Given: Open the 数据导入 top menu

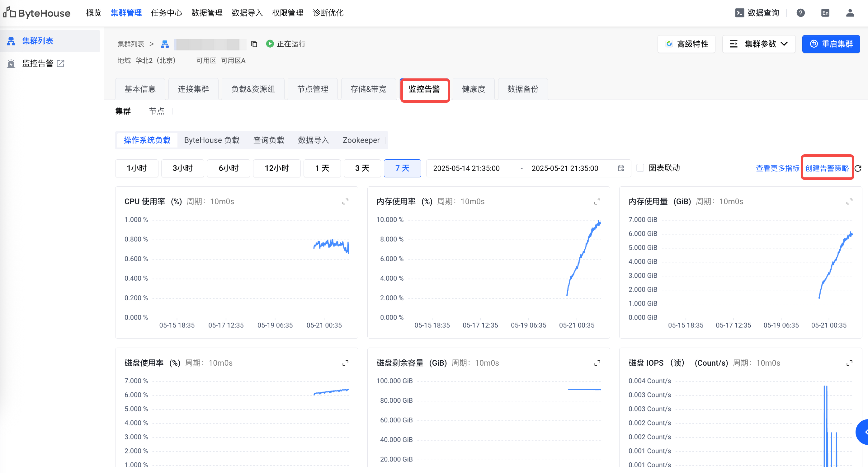Looking at the screenshot, I should 247,13.
